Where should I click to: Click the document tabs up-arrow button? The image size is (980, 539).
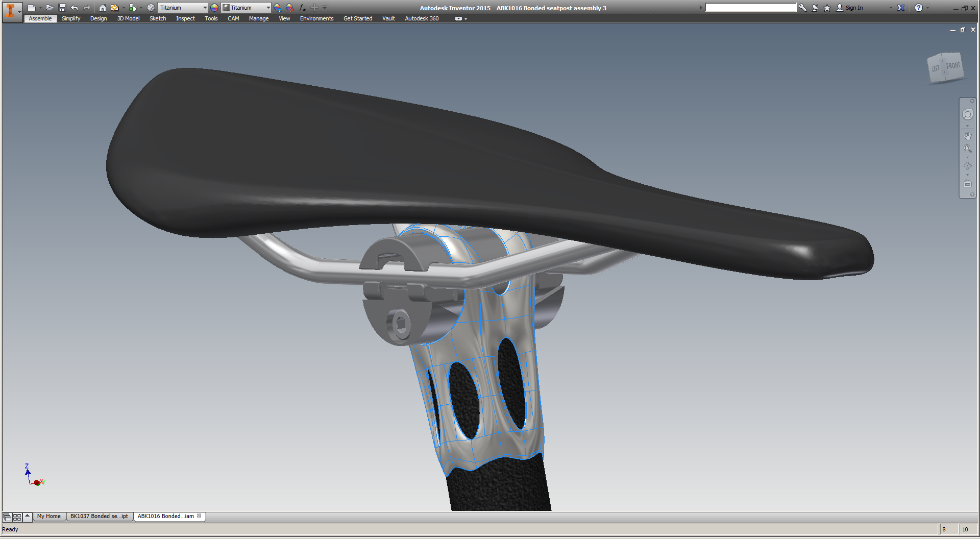point(28,517)
